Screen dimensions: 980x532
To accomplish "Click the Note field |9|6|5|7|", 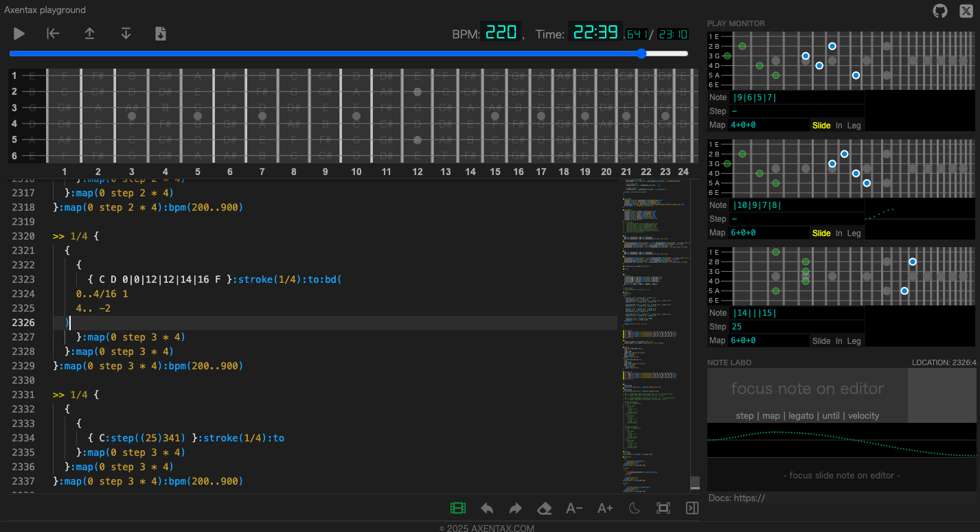I will [x=797, y=97].
